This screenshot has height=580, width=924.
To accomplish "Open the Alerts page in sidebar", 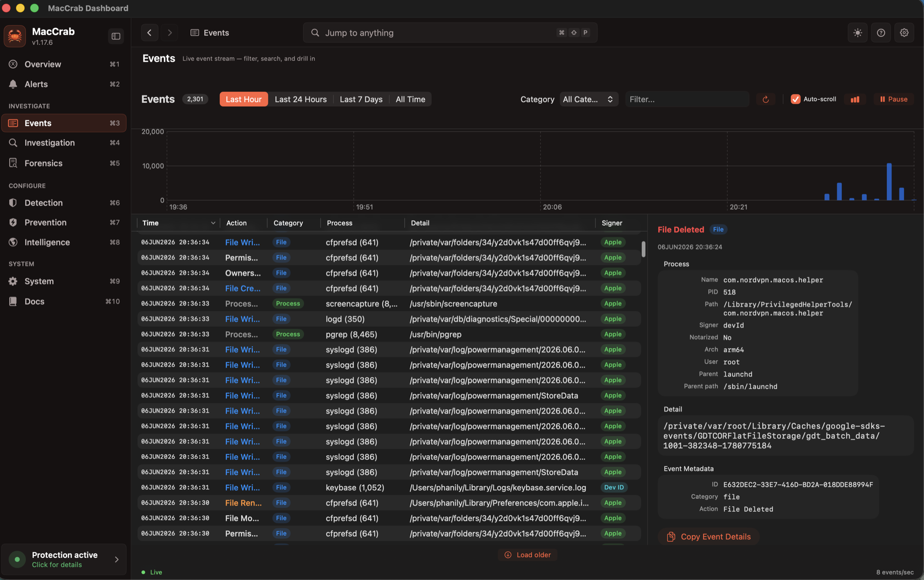I will (64, 84).
